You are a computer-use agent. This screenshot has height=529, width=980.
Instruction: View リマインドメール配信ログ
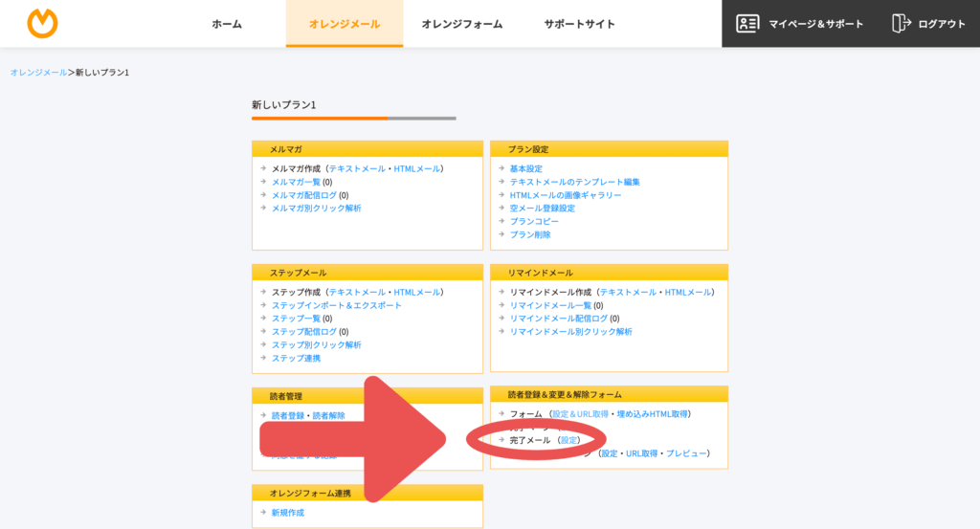click(x=558, y=319)
